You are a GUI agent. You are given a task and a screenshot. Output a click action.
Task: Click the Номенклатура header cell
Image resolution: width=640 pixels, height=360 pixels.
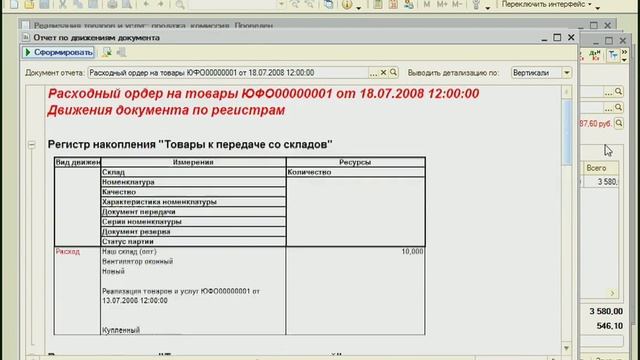click(193, 182)
